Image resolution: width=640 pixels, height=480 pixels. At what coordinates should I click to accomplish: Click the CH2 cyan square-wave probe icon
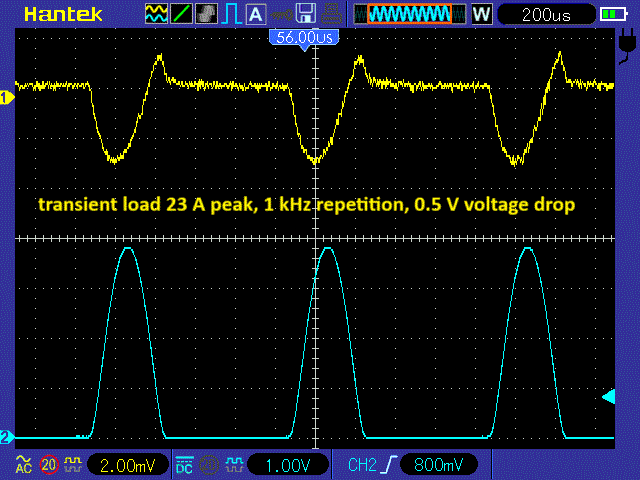234,464
